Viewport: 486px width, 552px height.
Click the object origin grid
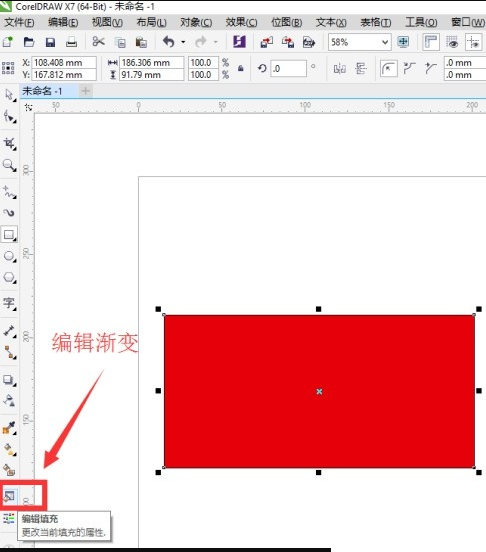point(8,68)
